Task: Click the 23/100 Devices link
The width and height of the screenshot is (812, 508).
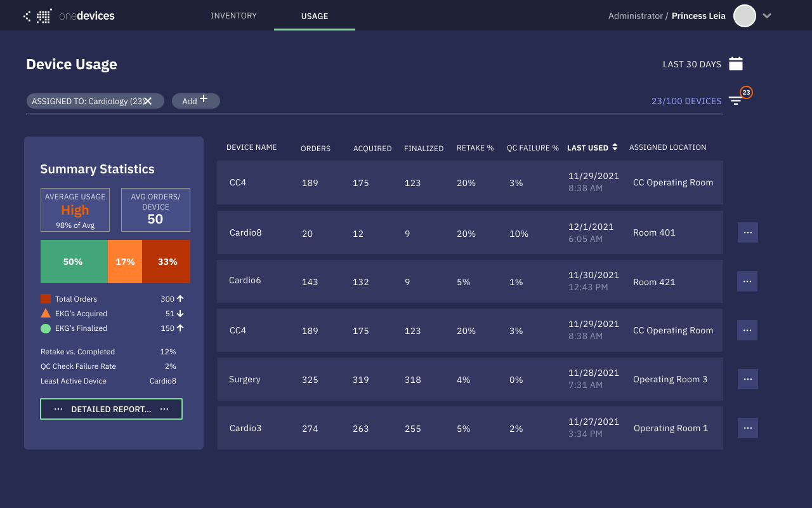Action: [686, 101]
